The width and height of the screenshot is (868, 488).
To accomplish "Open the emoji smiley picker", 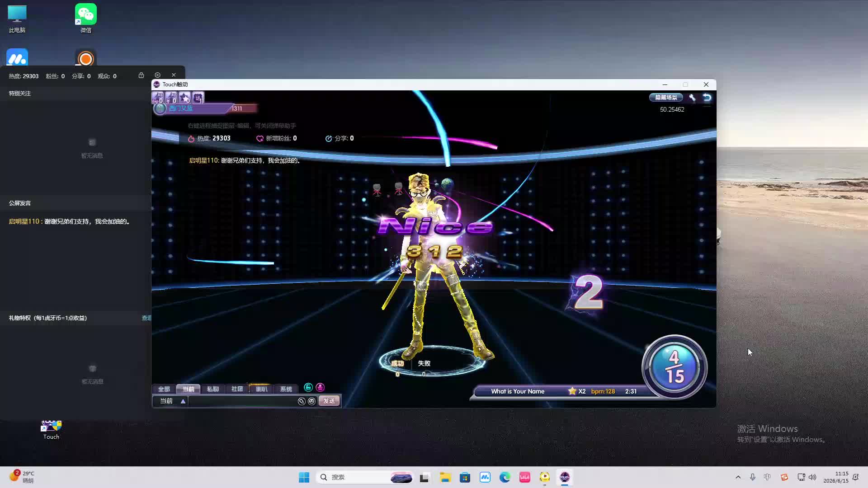I will (312, 401).
